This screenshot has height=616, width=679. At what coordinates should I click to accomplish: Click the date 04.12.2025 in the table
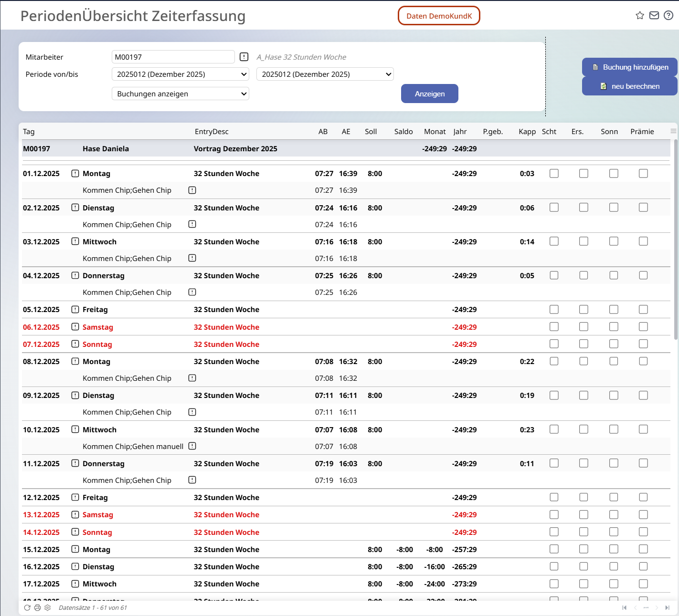[x=41, y=275]
